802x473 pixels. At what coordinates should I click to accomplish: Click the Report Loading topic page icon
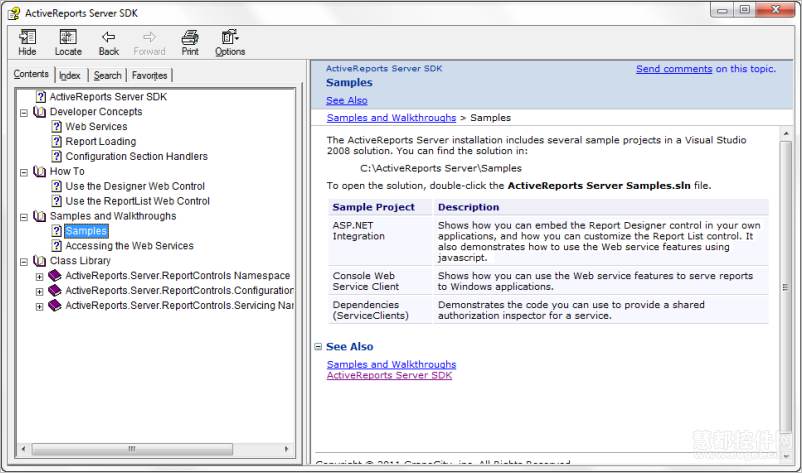[57, 141]
